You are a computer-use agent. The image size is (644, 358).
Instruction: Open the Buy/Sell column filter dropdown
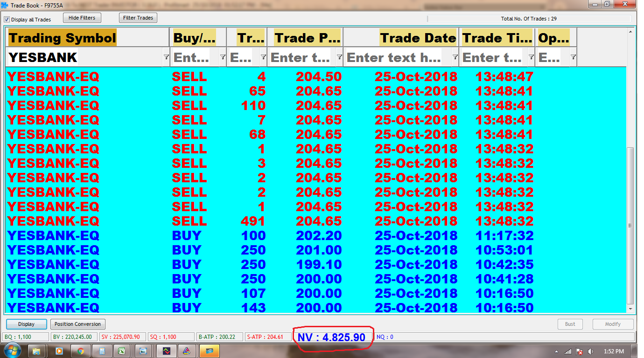click(223, 57)
